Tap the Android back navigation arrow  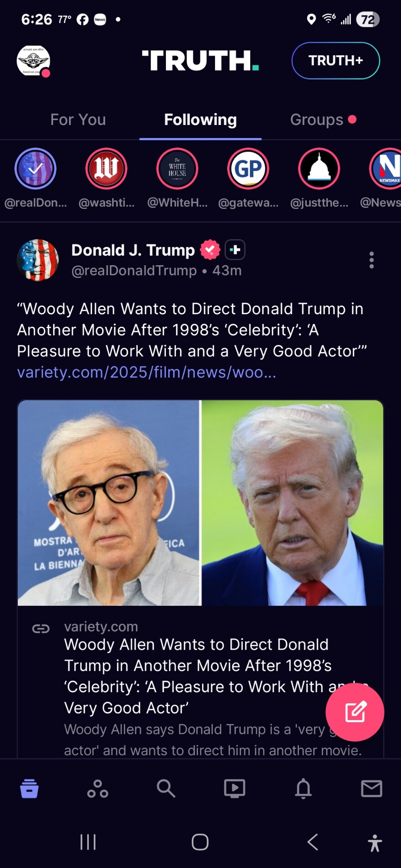tap(313, 842)
